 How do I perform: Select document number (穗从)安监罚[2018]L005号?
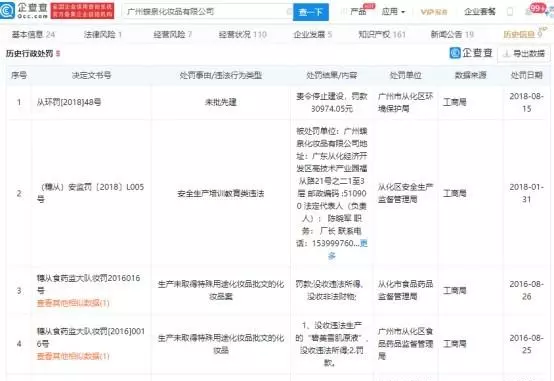[91, 193]
